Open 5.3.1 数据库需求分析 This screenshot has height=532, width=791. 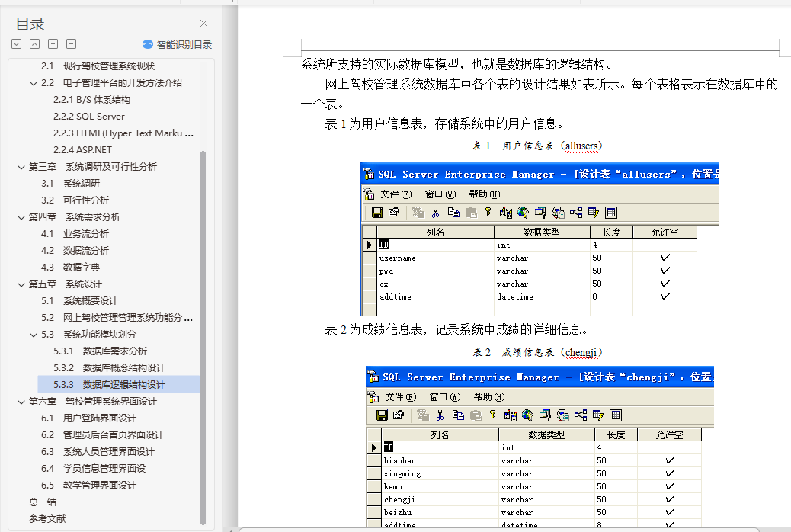point(101,351)
